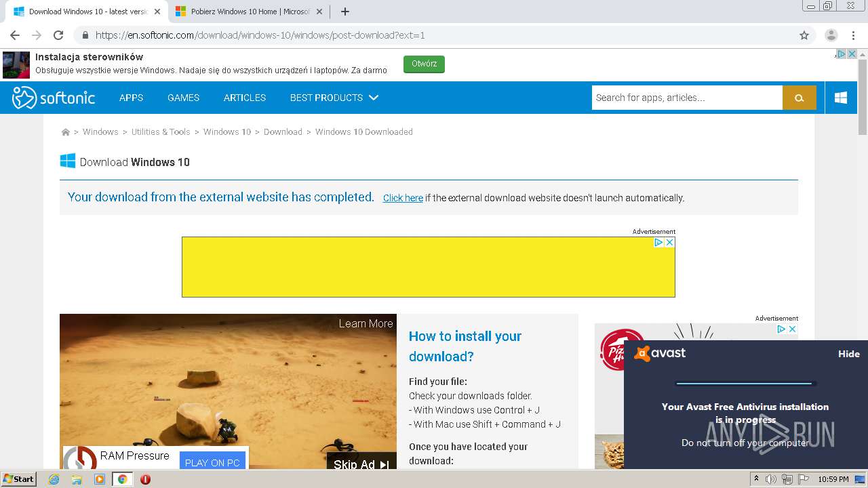Click the address bar URL
This screenshot has height=488, width=868.
[x=260, y=35]
